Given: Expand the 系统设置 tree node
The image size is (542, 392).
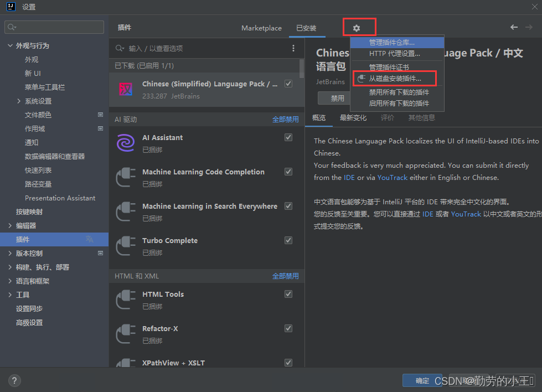Looking at the screenshot, I should 19,101.
